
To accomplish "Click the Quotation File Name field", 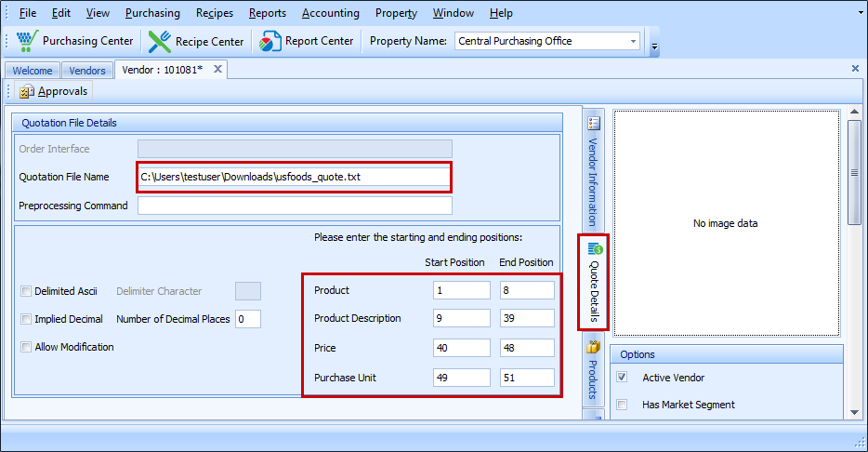I will tap(294, 177).
